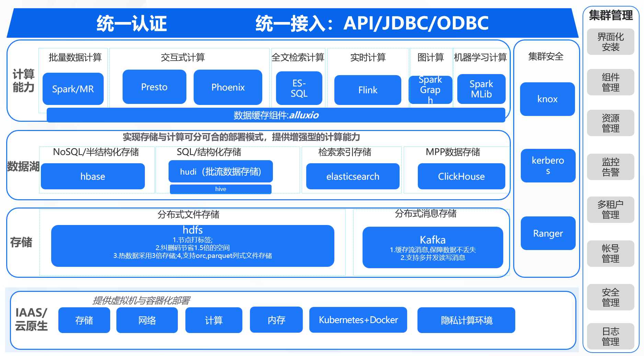
Task: Select the ClickHouse MPP storage box
Action: (x=461, y=176)
